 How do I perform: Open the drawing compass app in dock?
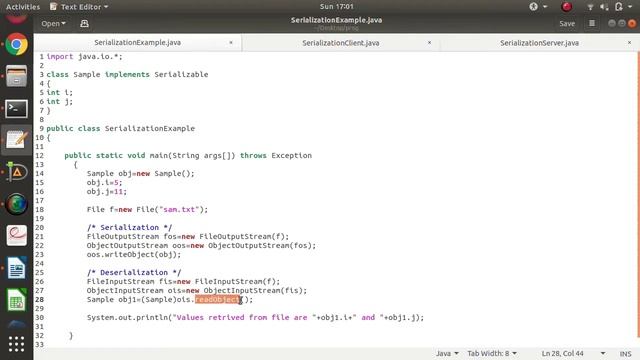pyautogui.click(x=16, y=172)
